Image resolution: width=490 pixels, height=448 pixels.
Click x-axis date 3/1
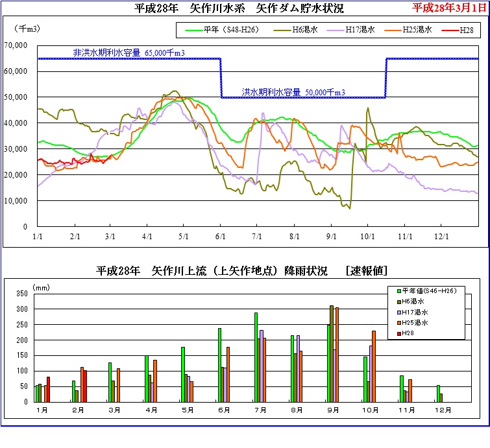pos(110,237)
